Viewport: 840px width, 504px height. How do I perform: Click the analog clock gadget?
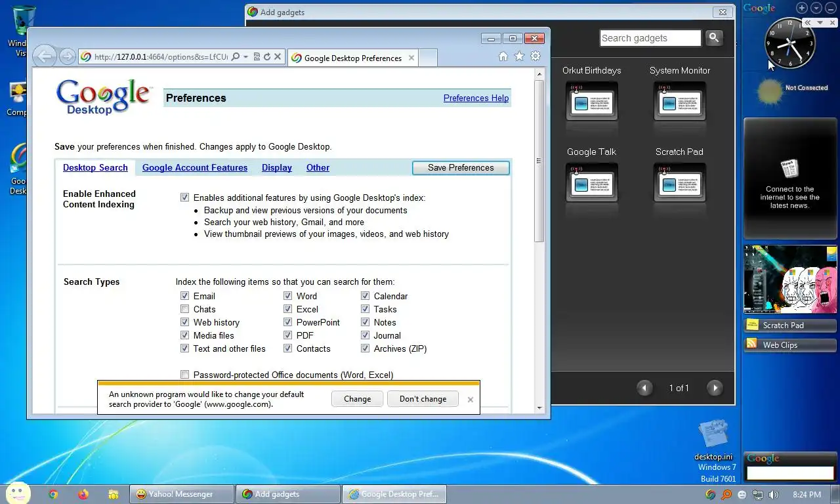coord(790,43)
